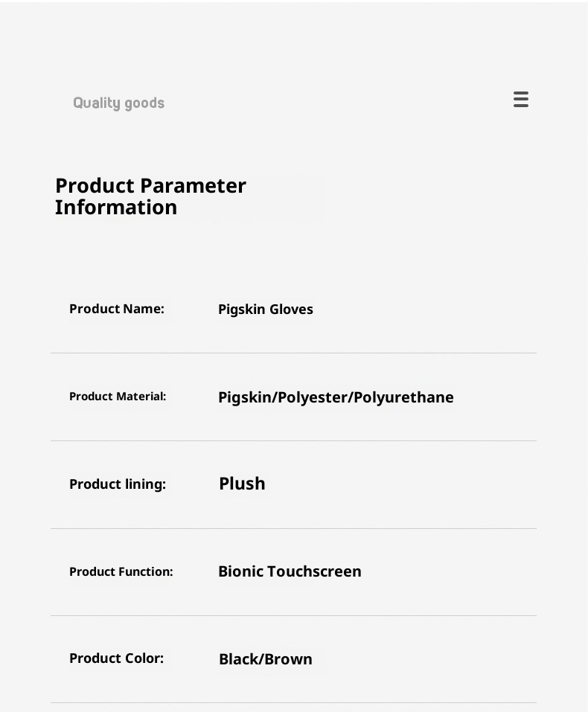Image resolution: width=588 pixels, height=712 pixels.
Task: Click the word Brown in color row
Action: pos(289,659)
